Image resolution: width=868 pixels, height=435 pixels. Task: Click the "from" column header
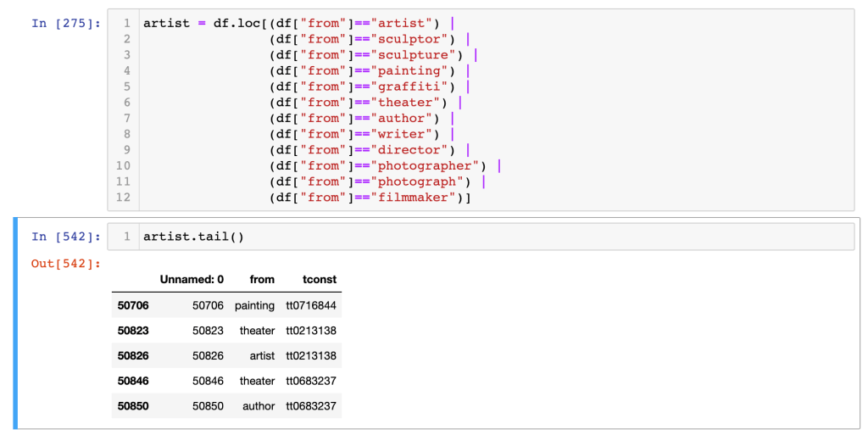pyautogui.click(x=262, y=279)
